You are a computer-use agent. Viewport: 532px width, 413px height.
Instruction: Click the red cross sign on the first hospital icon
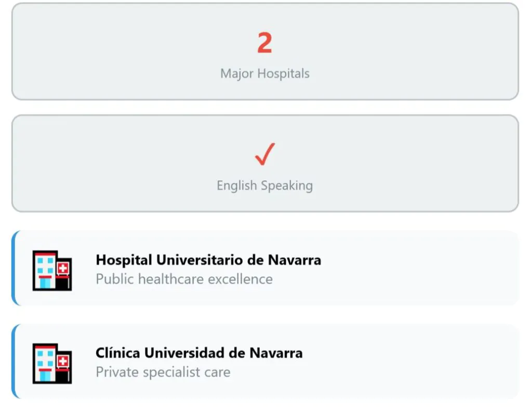(63, 269)
